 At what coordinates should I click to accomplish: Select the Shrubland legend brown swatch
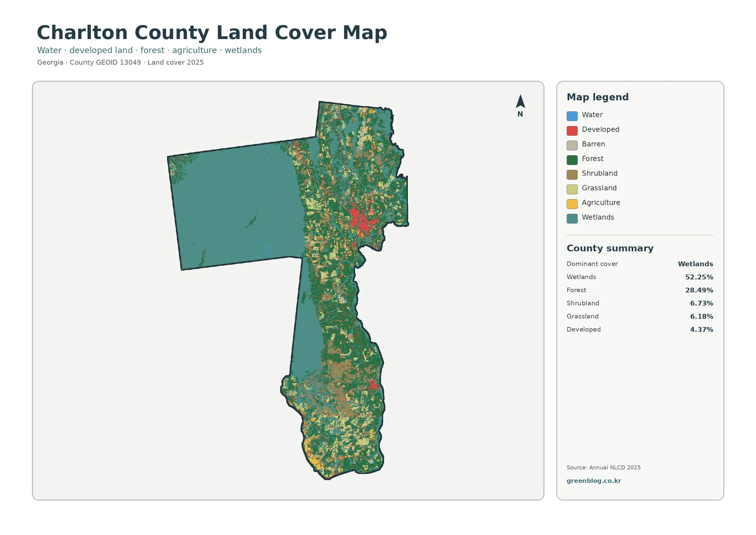(x=572, y=174)
